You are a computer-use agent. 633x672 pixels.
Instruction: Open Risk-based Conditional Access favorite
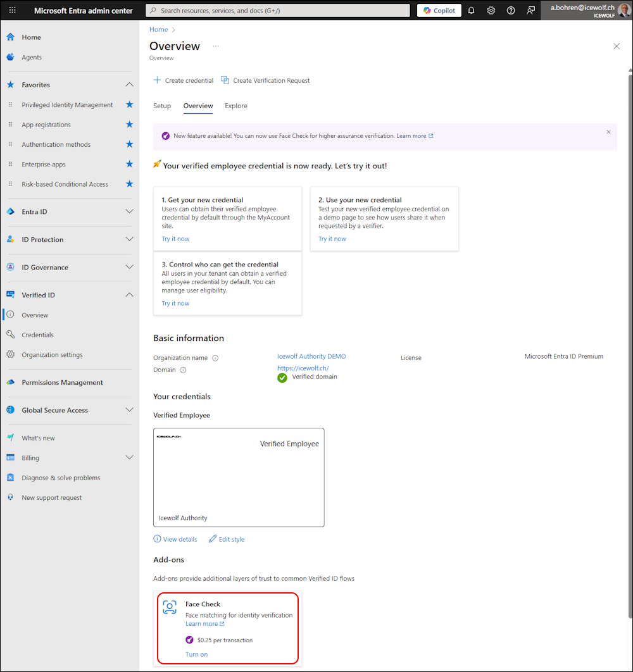(x=65, y=184)
